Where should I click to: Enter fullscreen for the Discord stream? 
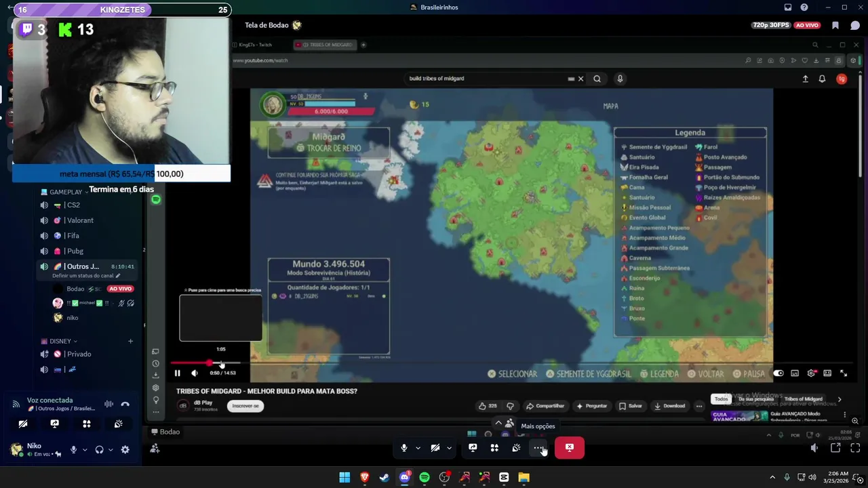tap(854, 448)
